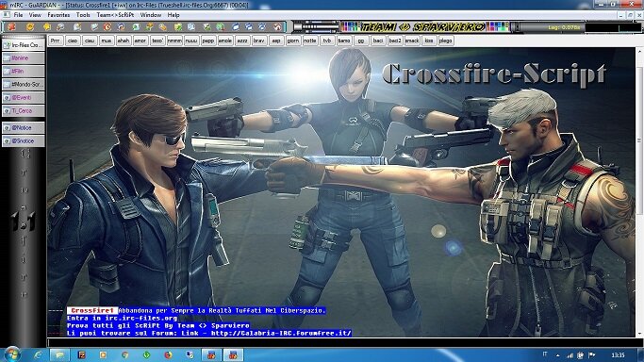Show hidden icons in system tray

tap(557, 355)
